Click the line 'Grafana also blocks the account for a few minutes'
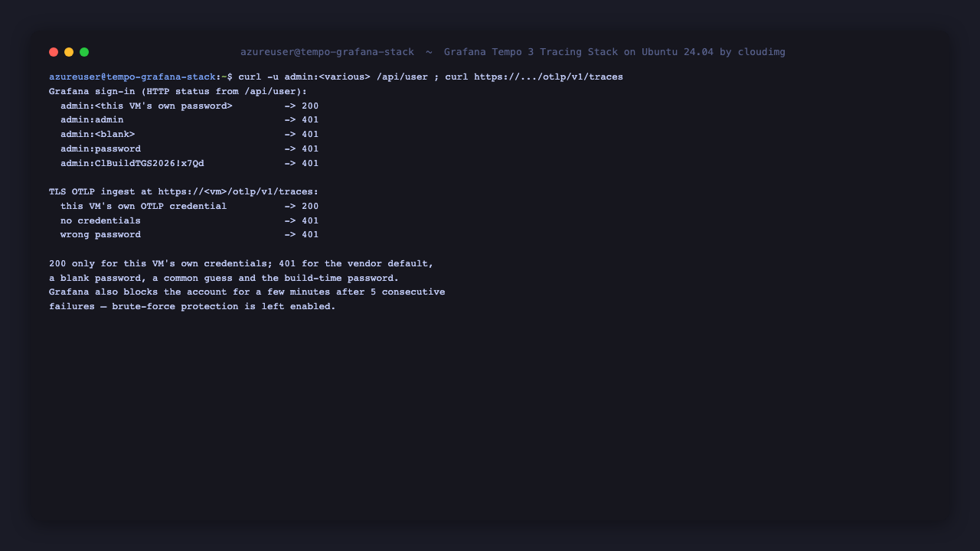The width and height of the screenshot is (980, 551). (247, 292)
